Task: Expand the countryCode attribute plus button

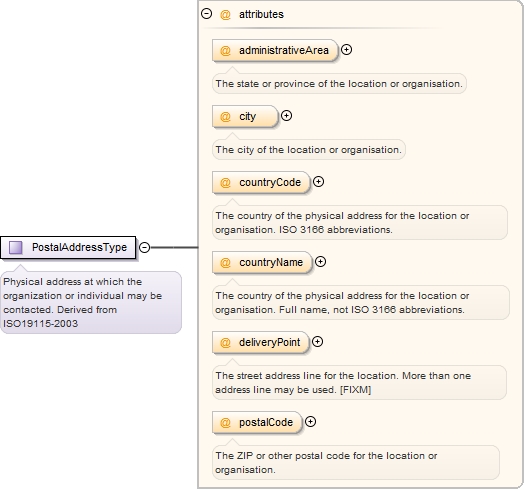Action: pos(318,182)
